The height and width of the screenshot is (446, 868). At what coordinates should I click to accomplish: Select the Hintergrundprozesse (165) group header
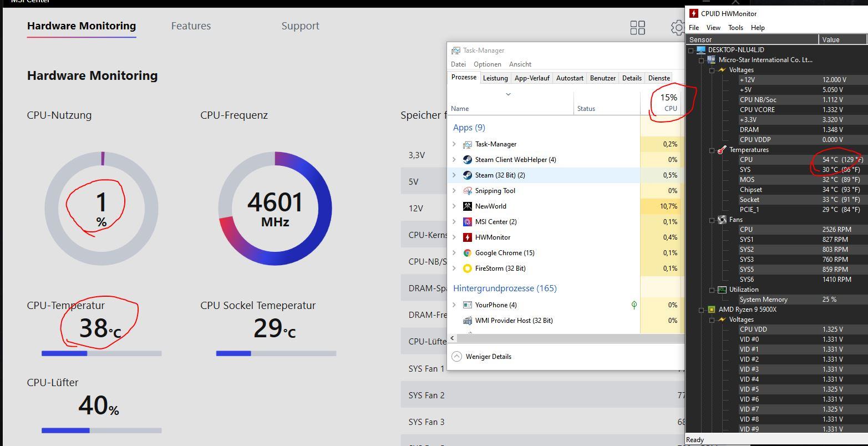(505, 288)
